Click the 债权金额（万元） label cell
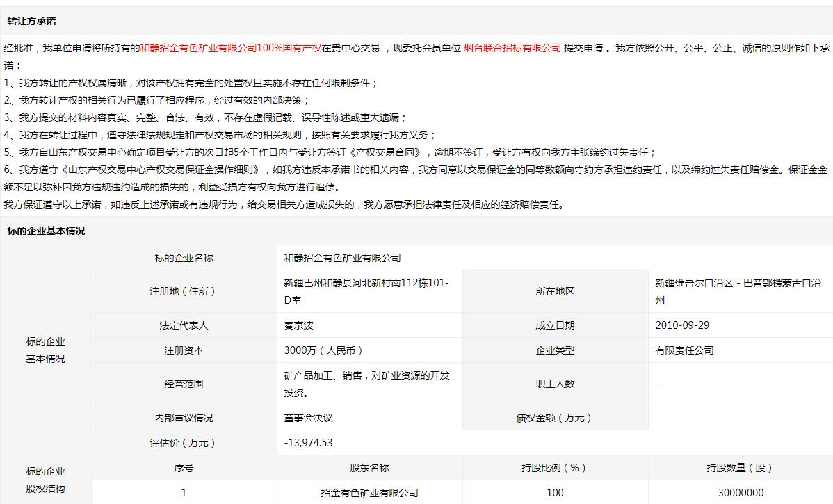Image resolution: width=833 pixels, height=504 pixels. [x=555, y=418]
